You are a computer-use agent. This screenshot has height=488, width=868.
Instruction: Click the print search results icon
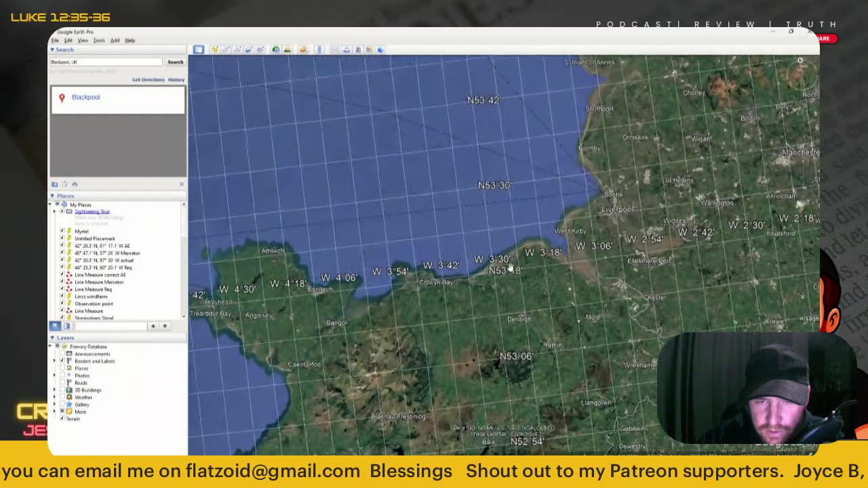(x=75, y=184)
